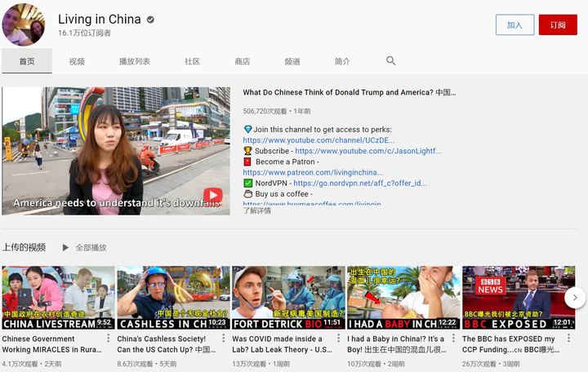Click the 13万次观看 · 1周前 text
This screenshot has width=588, height=372.
coord(261,364)
